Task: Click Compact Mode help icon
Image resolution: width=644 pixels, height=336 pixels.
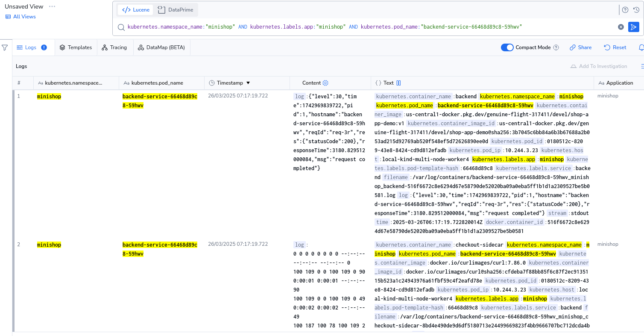Action: [556, 47]
